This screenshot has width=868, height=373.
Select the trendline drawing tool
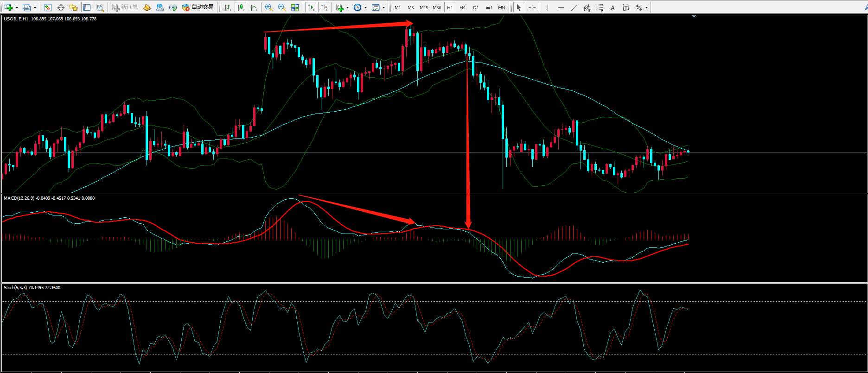pos(574,7)
